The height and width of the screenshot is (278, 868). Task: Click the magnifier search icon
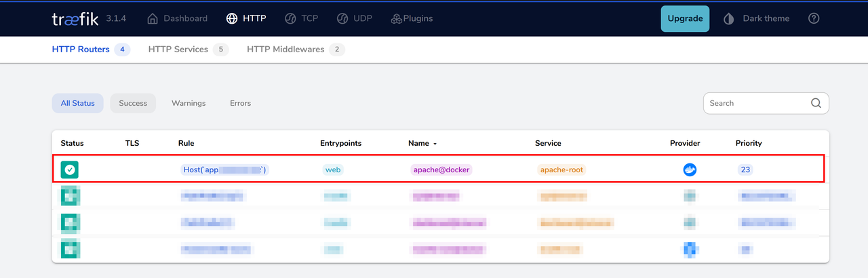816,103
